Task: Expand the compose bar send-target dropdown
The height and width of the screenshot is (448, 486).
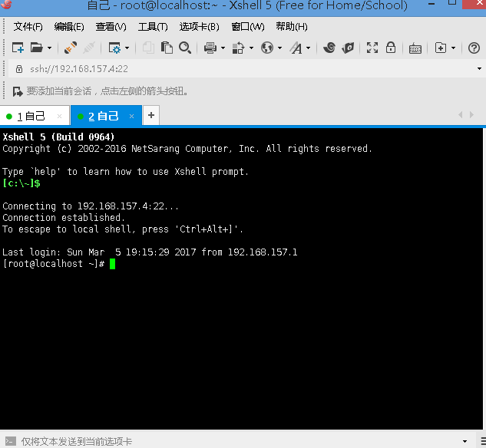Action: pyautogui.click(x=465, y=442)
